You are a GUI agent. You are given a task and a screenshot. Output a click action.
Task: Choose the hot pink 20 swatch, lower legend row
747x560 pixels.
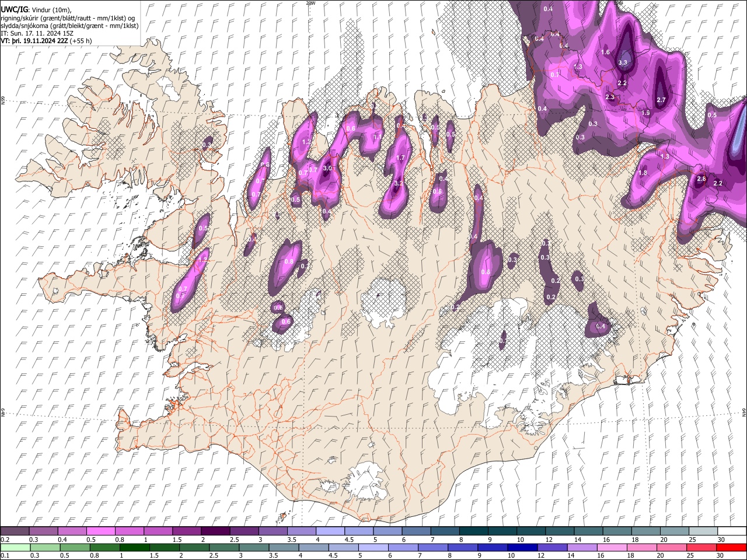click(671, 547)
